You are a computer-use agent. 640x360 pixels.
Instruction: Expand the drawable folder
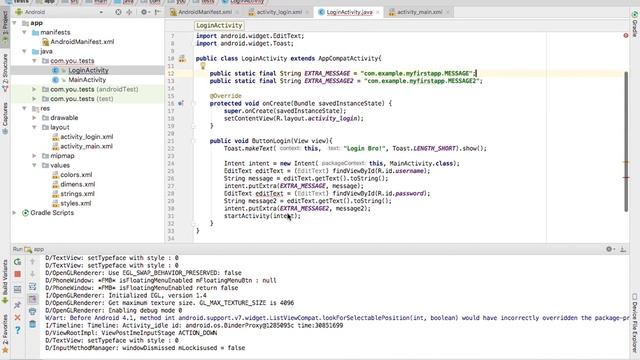34,118
